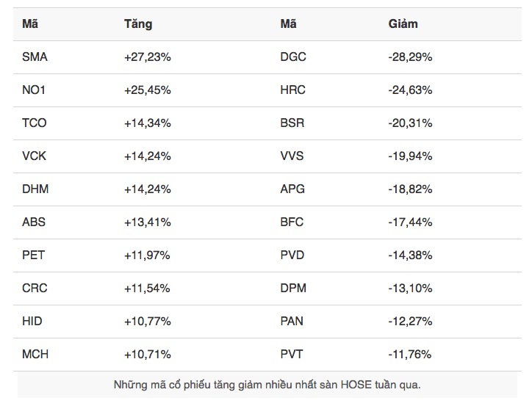This screenshot has width=532, height=406.
Task: Select the +27,23% gain value
Action: click(x=148, y=57)
